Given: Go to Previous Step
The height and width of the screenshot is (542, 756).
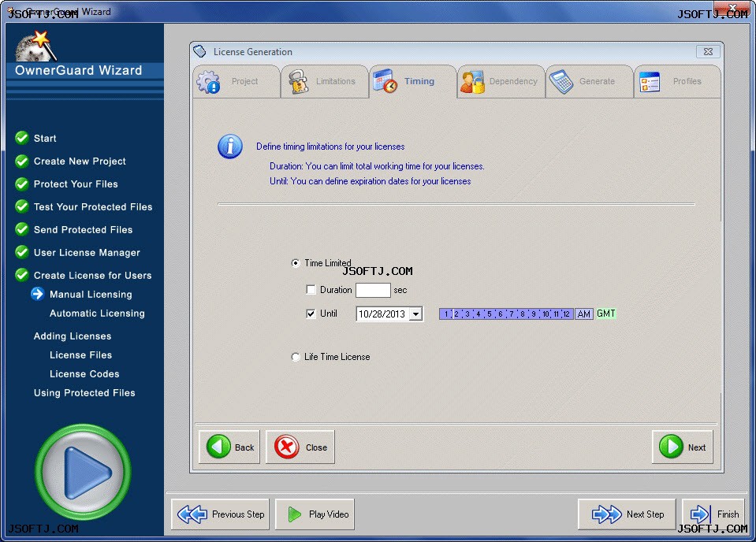Looking at the screenshot, I should 221,514.
